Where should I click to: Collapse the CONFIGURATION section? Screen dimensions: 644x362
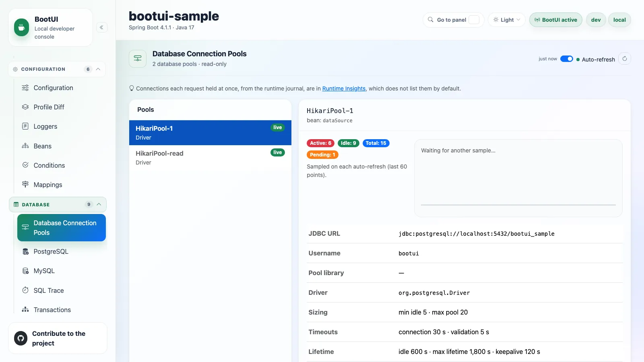[x=57, y=69]
